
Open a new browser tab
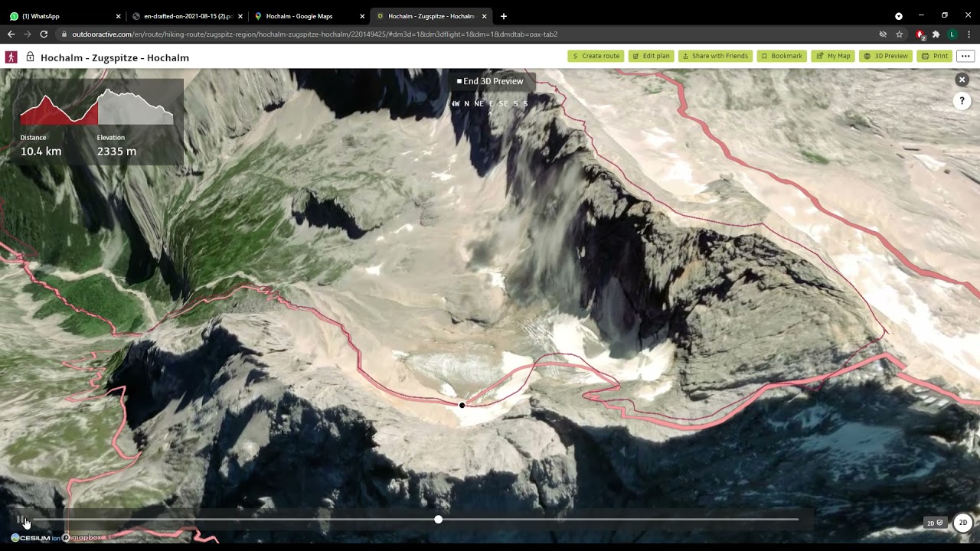pyautogui.click(x=503, y=16)
